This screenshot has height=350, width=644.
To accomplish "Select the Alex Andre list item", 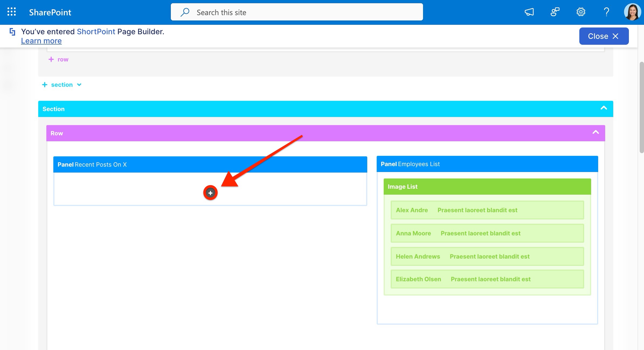I will click(x=487, y=210).
